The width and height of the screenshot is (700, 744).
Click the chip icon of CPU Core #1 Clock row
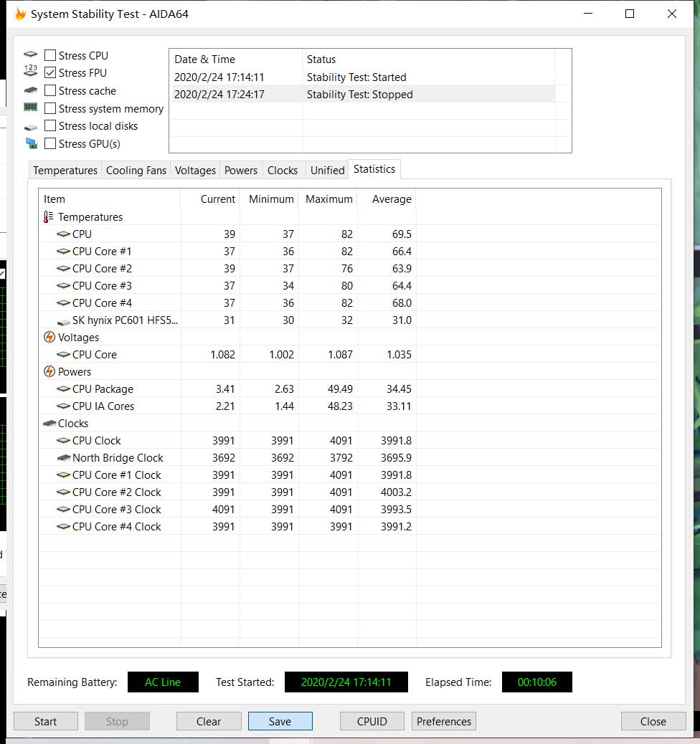click(63, 475)
